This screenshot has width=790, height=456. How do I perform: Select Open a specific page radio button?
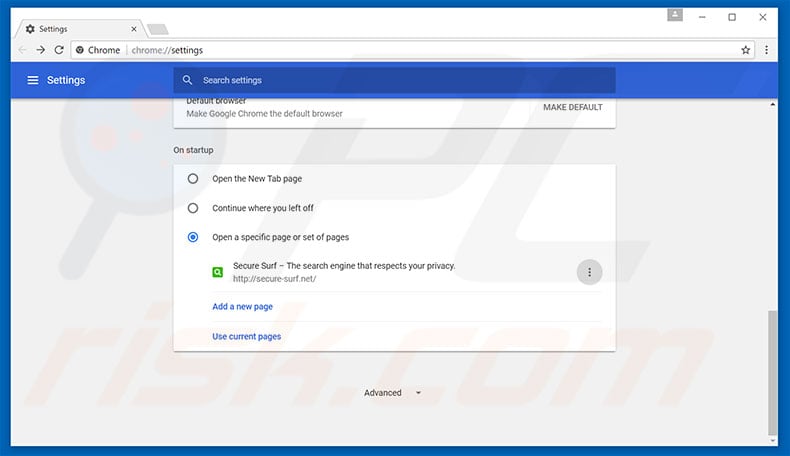point(193,237)
